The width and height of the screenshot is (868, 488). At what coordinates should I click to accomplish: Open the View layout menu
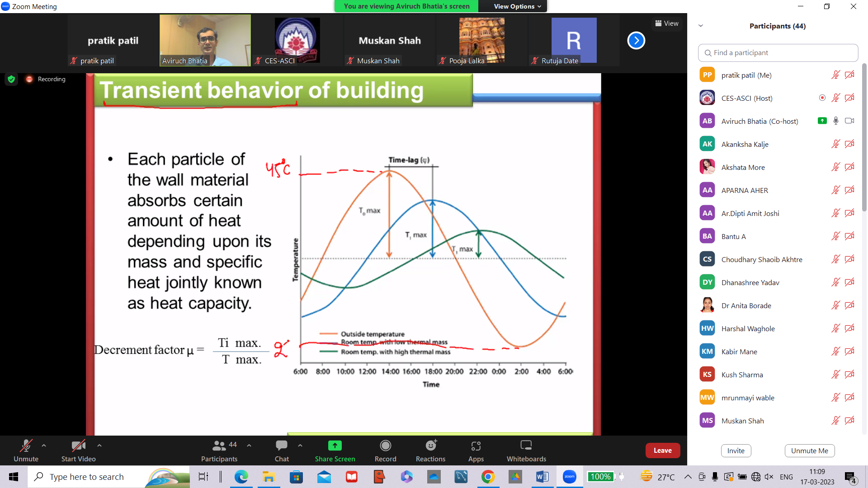coord(666,23)
